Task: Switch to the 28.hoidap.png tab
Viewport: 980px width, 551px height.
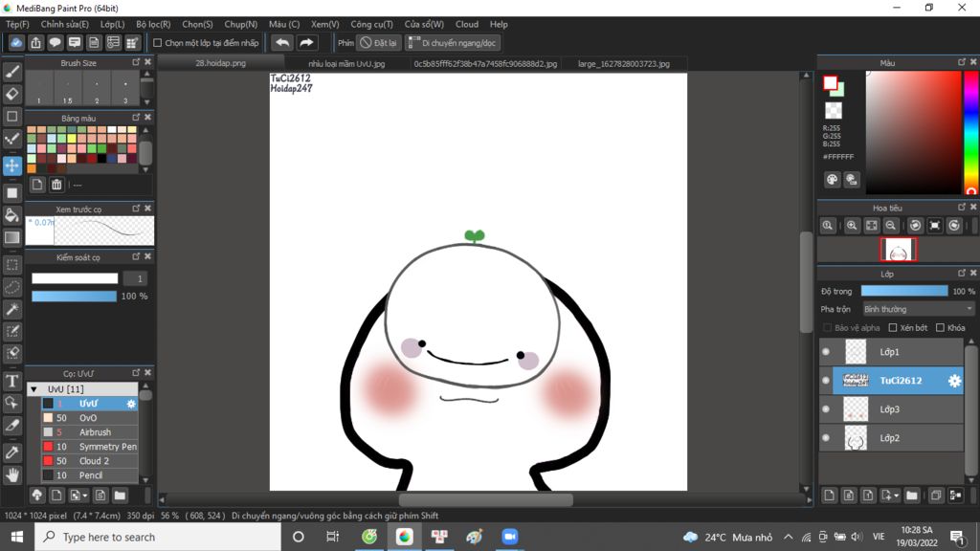Action: pyautogui.click(x=221, y=64)
